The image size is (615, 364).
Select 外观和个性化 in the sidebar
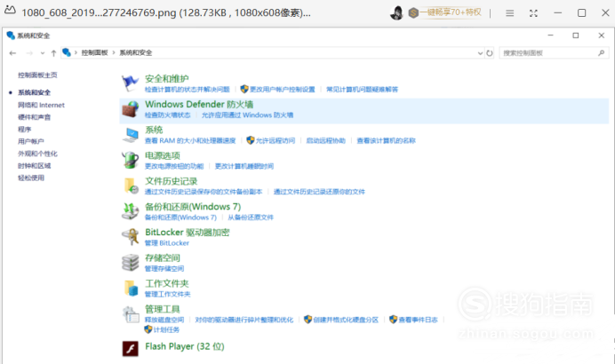(37, 154)
